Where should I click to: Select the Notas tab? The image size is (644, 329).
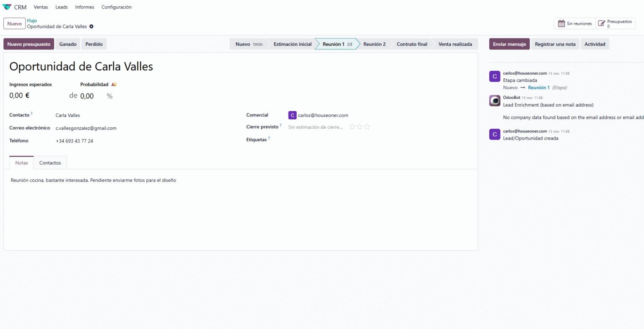click(22, 163)
